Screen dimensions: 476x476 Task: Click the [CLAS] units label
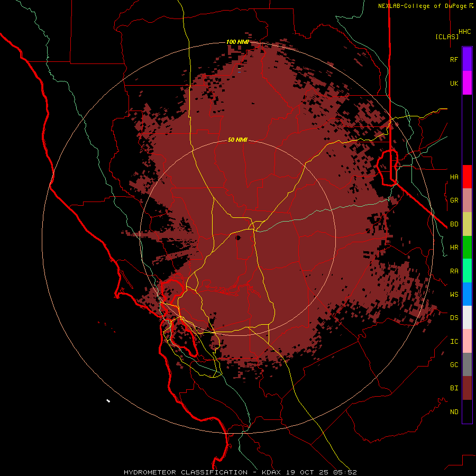(x=447, y=36)
